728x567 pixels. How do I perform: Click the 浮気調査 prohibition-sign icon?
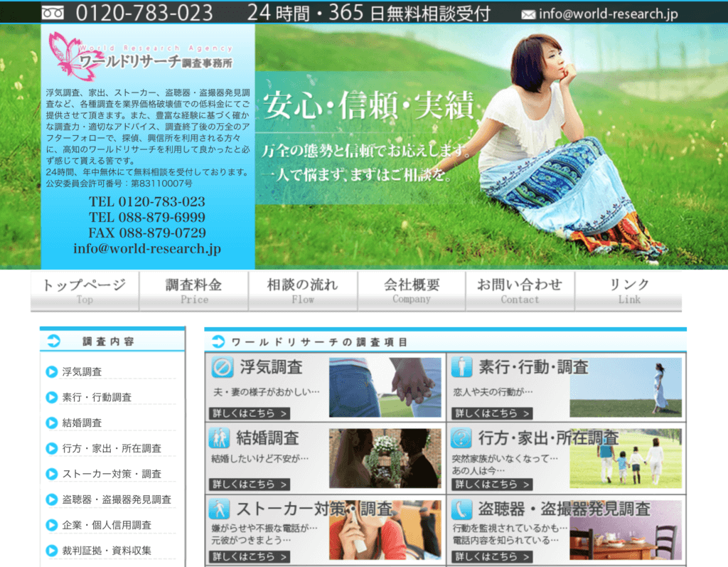click(x=223, y=367)
